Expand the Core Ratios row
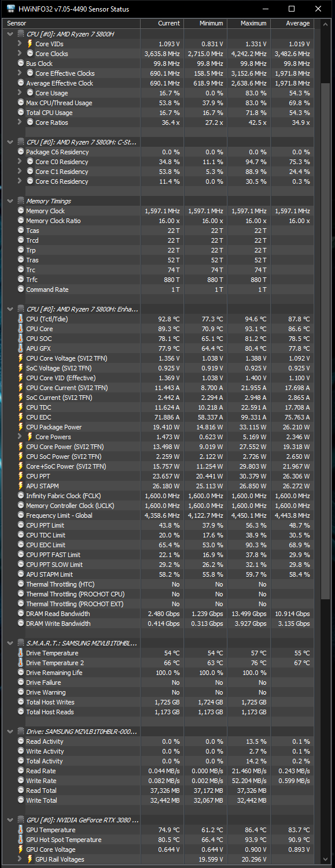 pyautogui.click(x=21, y=123)
